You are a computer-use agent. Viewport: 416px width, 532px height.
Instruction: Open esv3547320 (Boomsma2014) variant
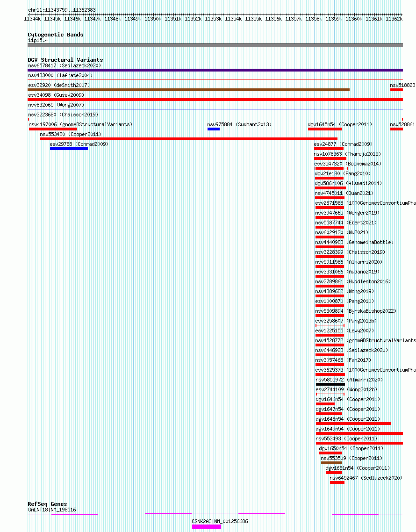coord(348,164)
